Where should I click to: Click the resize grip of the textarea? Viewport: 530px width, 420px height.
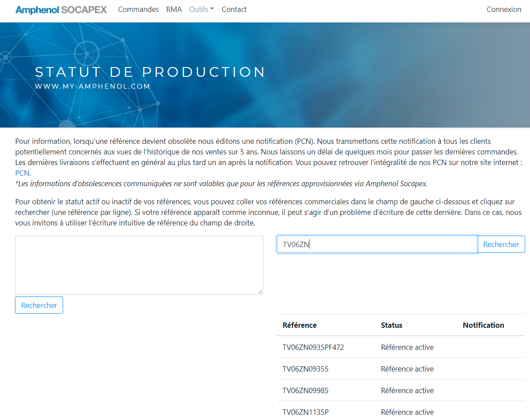[x=260, y=292]
